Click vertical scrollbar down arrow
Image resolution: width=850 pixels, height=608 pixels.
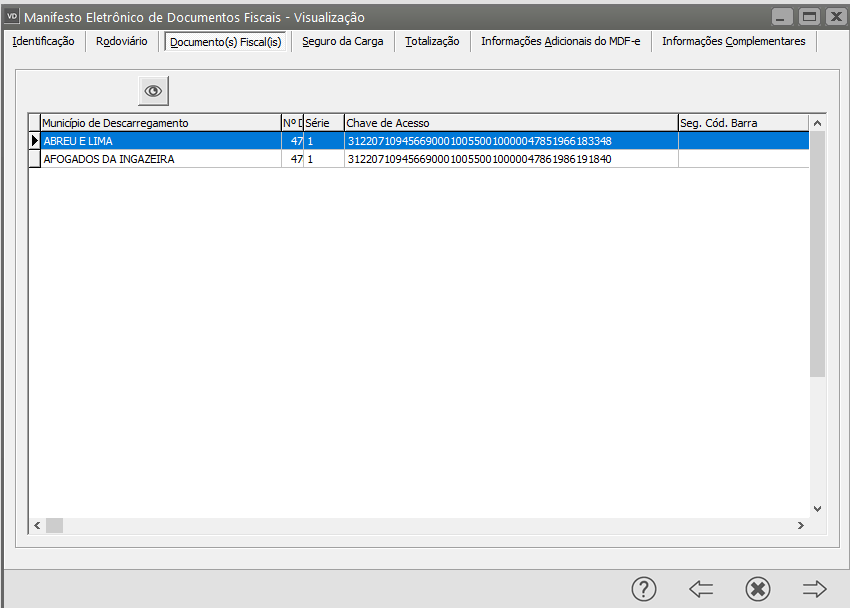coord(817,509)
